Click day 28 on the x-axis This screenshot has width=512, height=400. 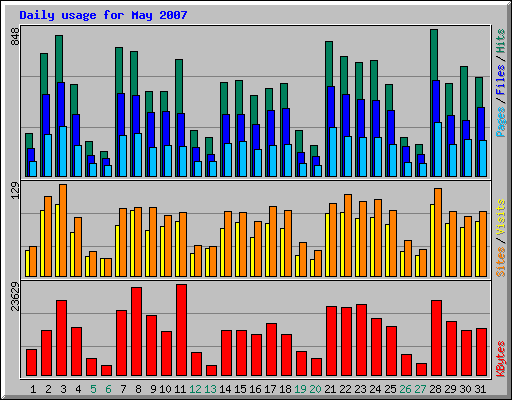pos(435,389)
